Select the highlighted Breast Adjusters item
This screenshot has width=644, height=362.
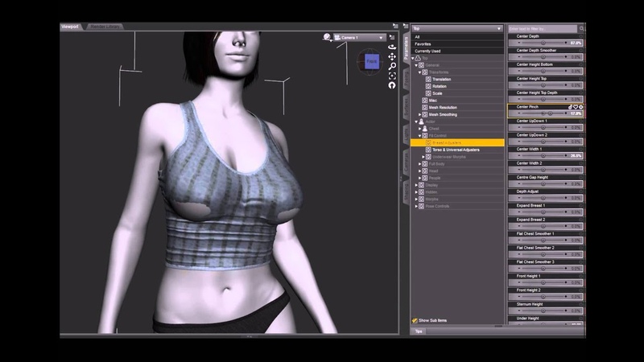[x=457, y=142]
